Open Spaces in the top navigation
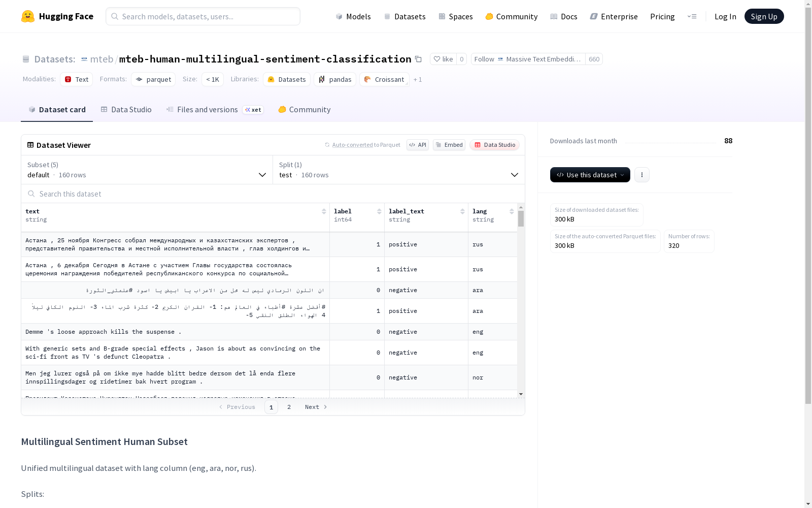 click(x=456, y=16)
